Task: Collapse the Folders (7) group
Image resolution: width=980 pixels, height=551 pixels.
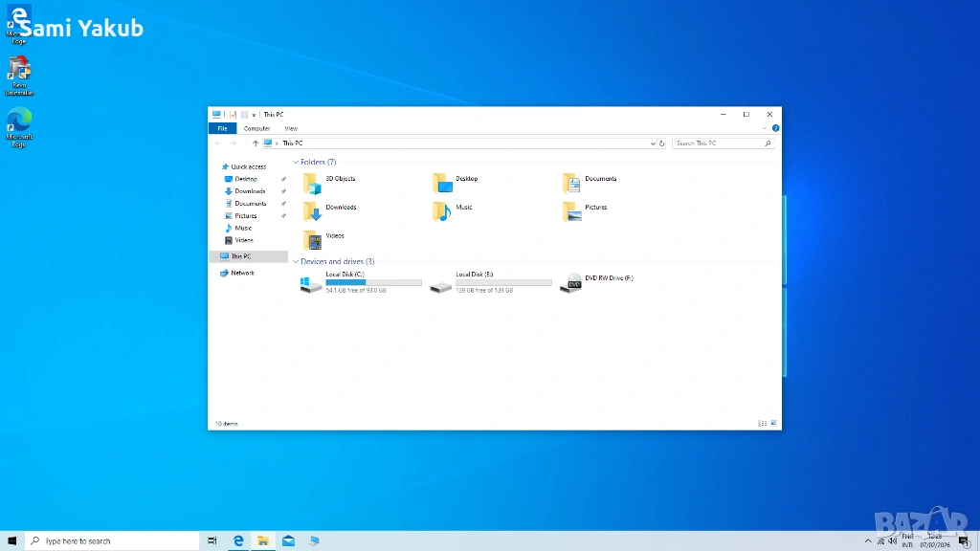Action: click(296, 163)
